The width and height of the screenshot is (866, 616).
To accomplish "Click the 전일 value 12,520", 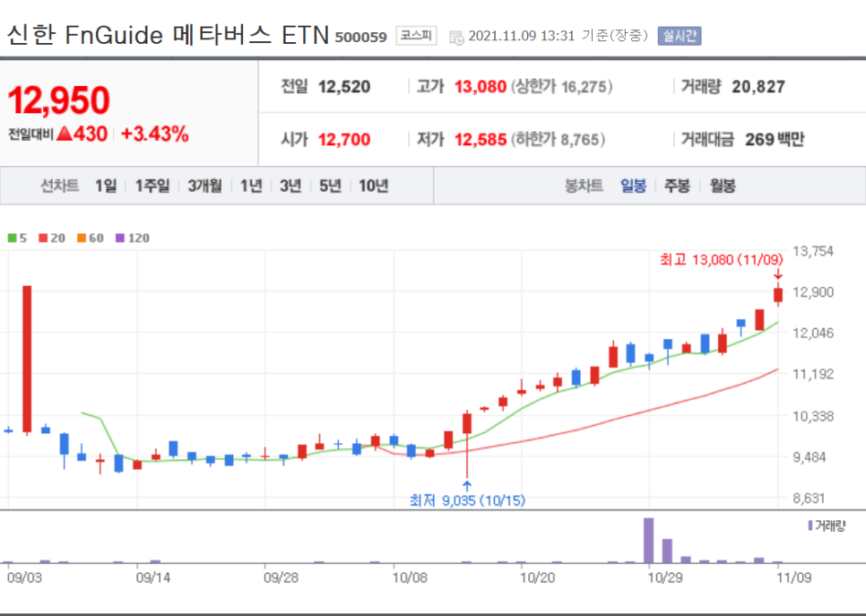I will [x=344, y=87].
